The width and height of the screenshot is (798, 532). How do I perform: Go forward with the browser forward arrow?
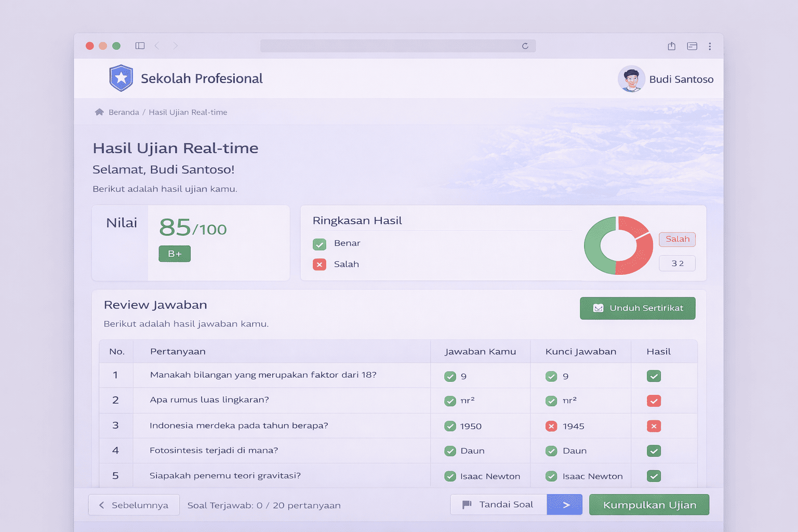pos(176,46)
